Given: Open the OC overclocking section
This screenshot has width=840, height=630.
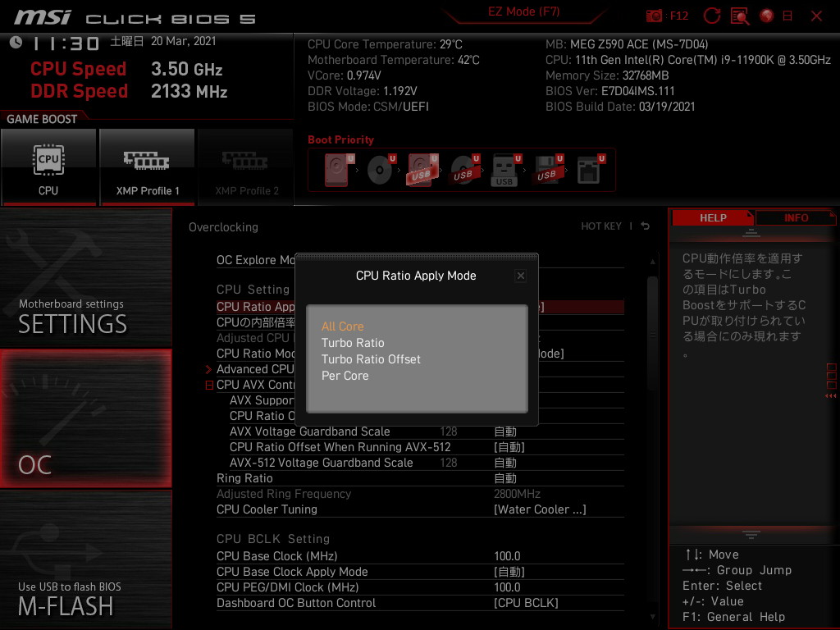Looking at the screenshot, I should point(86,418).
